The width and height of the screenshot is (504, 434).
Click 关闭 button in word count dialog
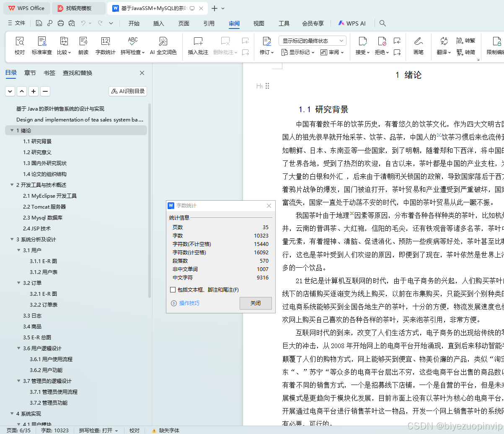[256, 303]
